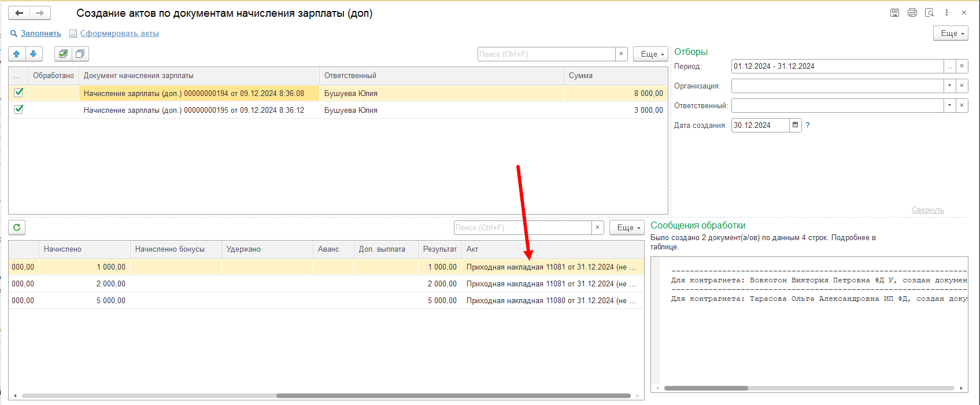
Task: Click the print icon in title bar
Action: [x=912, y=13]
